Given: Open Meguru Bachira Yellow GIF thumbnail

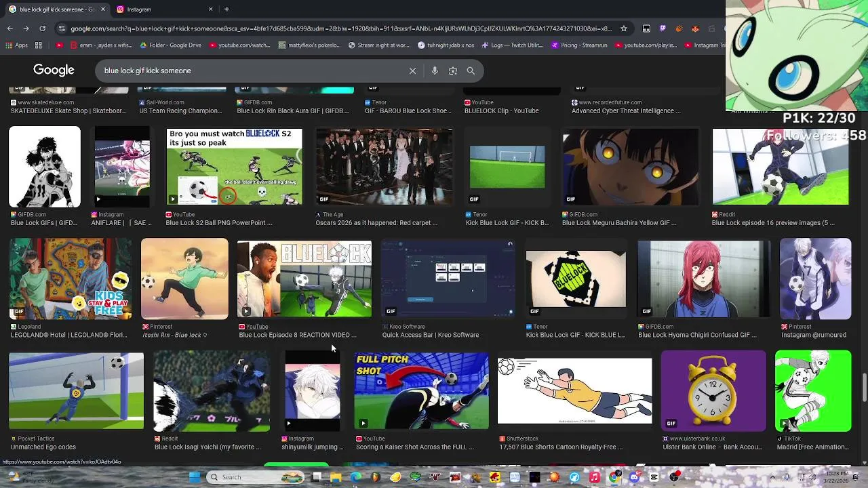Looking at the screenshot, I should click(x=630, y=167).
